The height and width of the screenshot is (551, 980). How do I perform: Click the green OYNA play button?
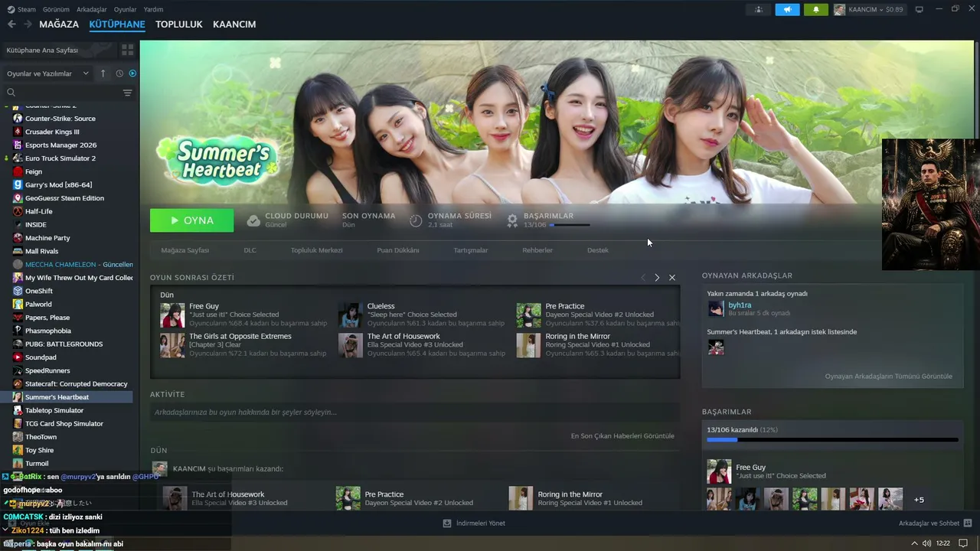pos(191,220)
